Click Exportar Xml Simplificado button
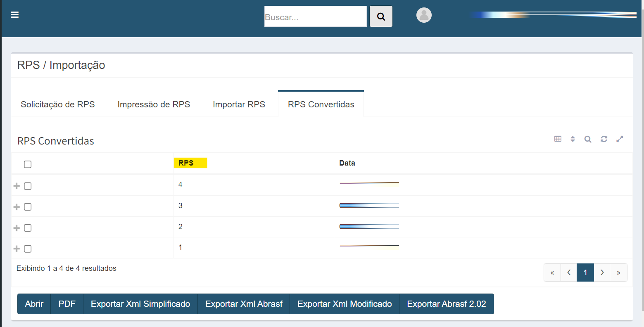 coord(140,304)
